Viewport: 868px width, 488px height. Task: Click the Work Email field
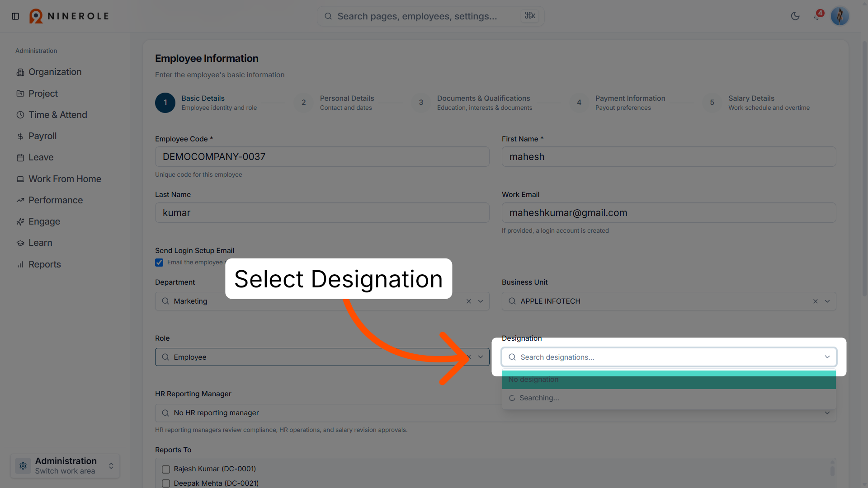tap(669, 213)
